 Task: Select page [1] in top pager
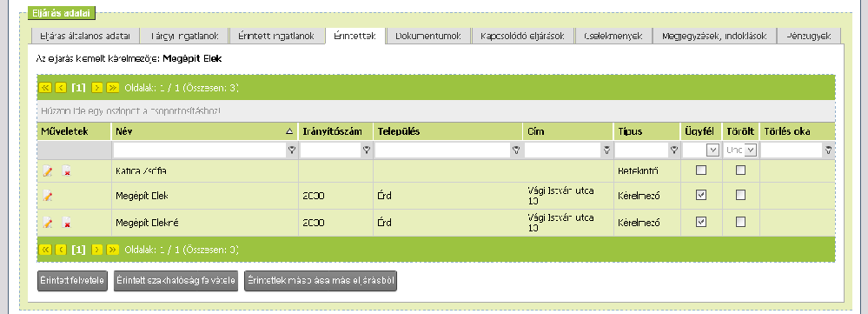pyautogui.click(x=78, y=88)
